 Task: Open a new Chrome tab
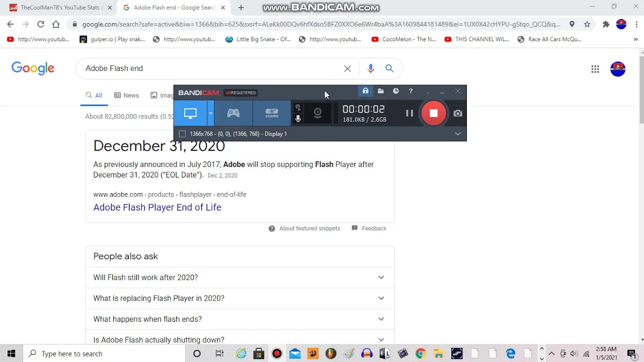click(x=241, y=8)
